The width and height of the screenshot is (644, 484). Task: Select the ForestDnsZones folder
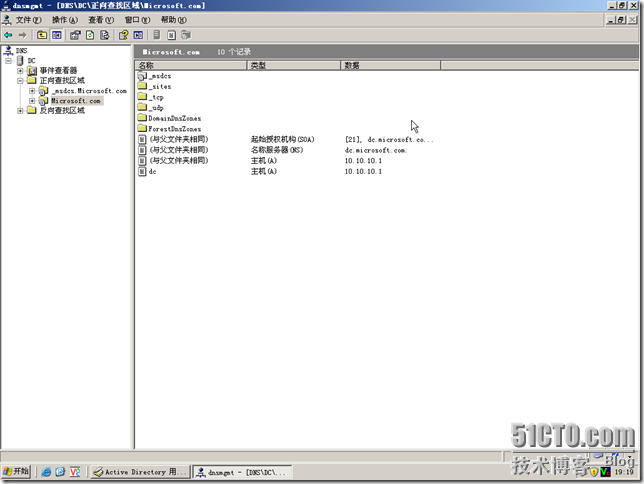pos(170,129)
